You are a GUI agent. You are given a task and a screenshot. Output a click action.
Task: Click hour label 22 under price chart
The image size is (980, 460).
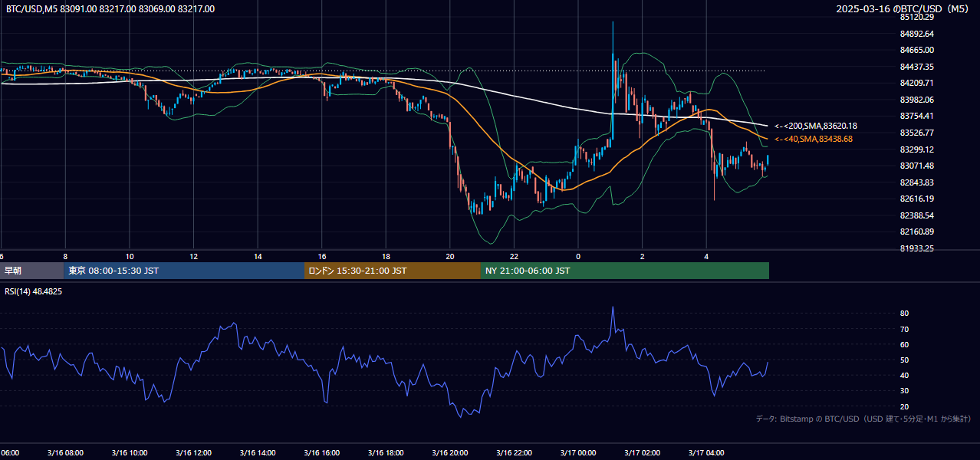tap(514, 256)
